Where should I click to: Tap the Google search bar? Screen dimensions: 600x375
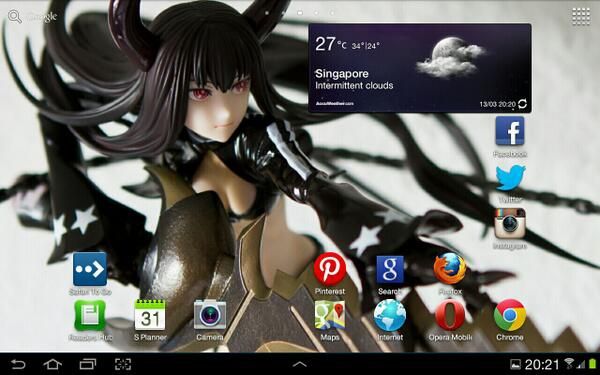(x=33, y=17)
